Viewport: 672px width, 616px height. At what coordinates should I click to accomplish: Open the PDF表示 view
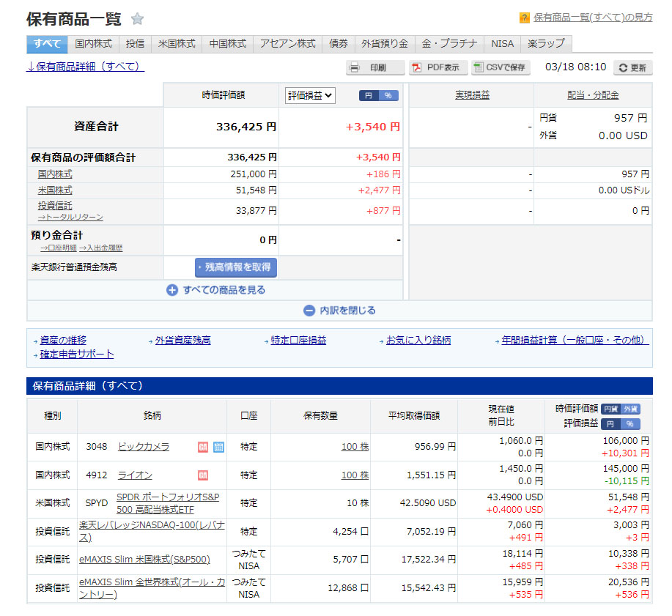pyautogui.click(x=437, y=67)
